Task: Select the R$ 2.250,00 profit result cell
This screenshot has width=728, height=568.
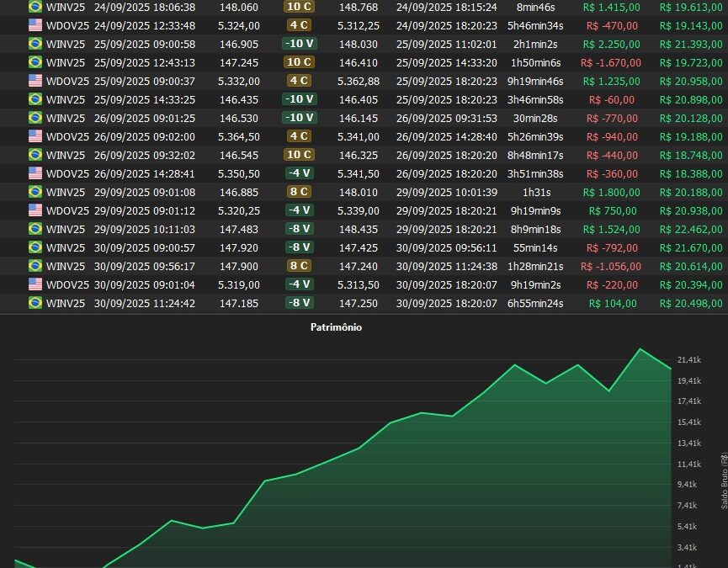Action: (x=612, y=44)
